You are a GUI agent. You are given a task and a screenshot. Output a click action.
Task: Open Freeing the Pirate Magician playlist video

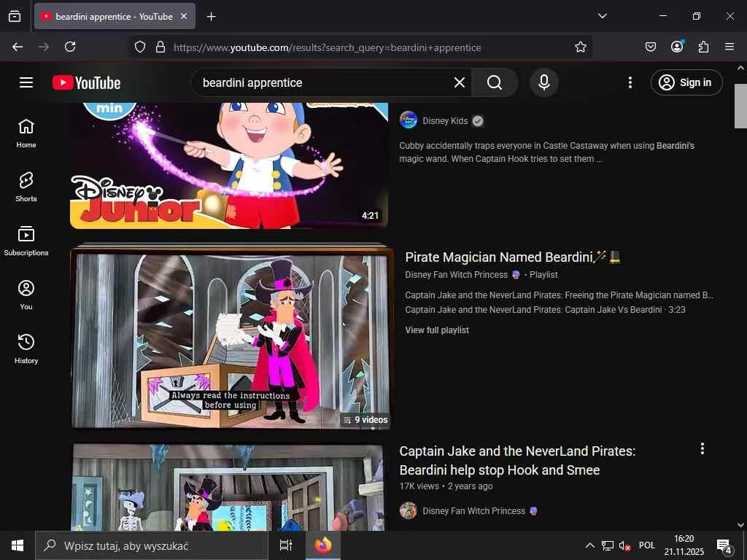(560, 295)
